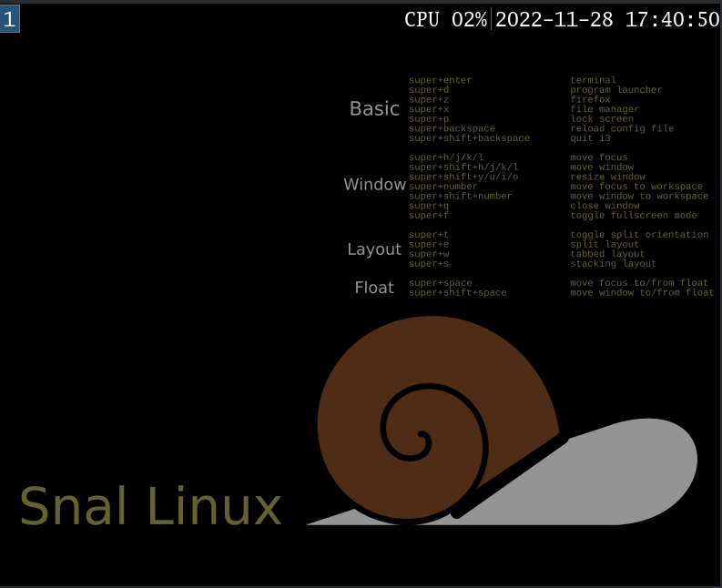This screenshot has width=722, height=588.
Task: Click the date and time display
Action: pyautogui.click(x=607, y=19)
